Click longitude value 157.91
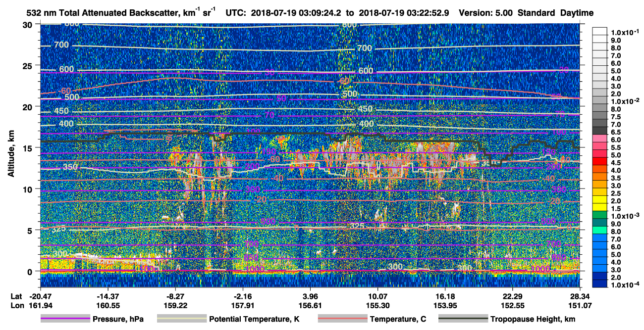 tap(243, 305)
